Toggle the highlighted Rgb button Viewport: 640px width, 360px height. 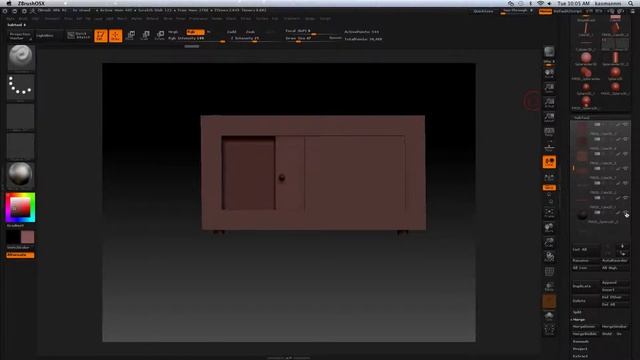[x=195, y=32]
